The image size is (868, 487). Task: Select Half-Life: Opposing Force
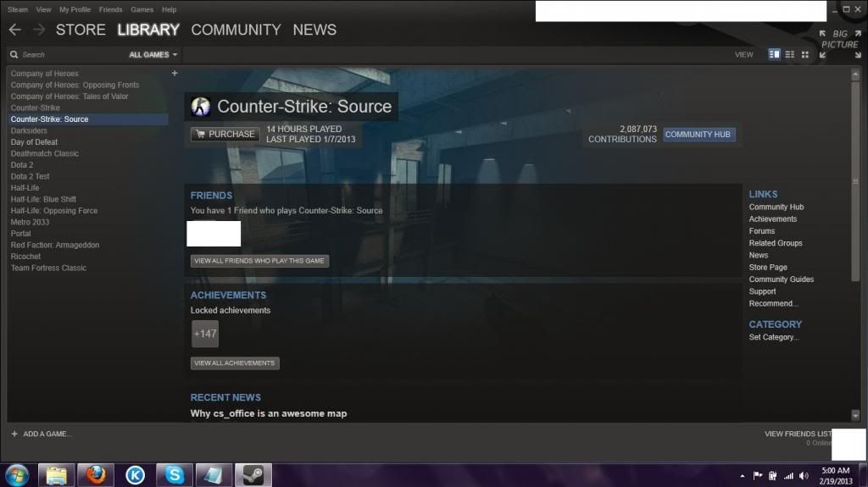click(x=53, y=211)
